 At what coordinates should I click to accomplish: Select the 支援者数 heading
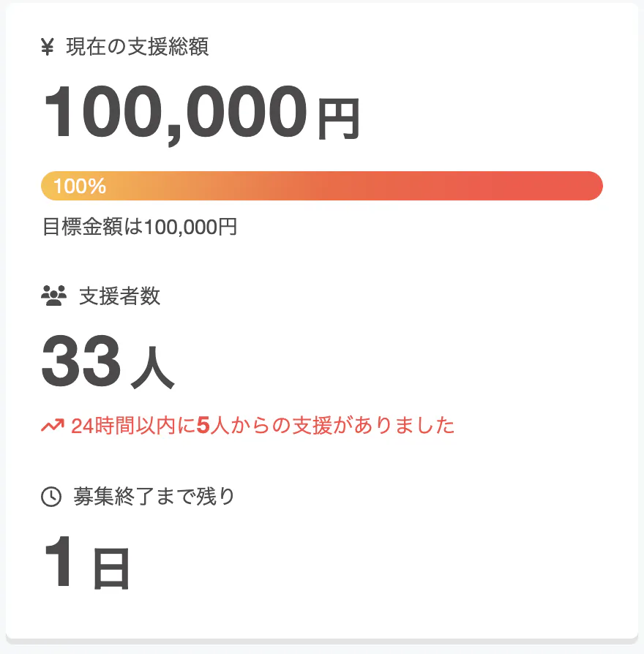click(x=119, y=296)
